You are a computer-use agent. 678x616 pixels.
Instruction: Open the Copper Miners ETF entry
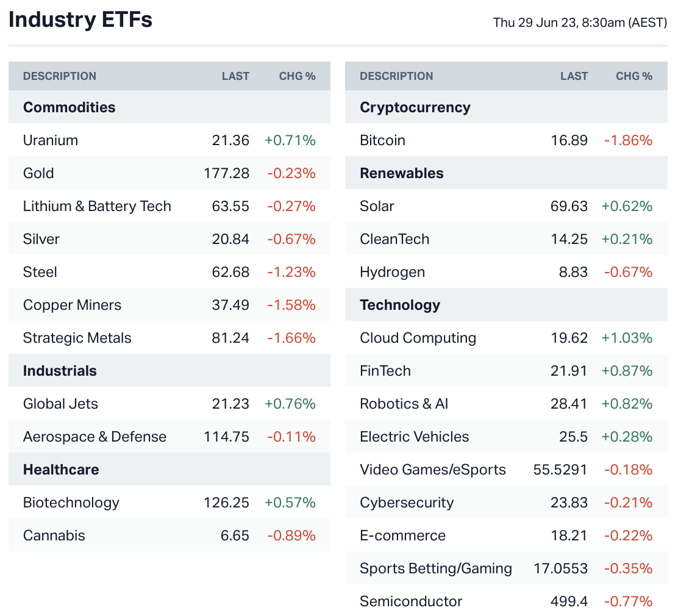click(72, 305)
